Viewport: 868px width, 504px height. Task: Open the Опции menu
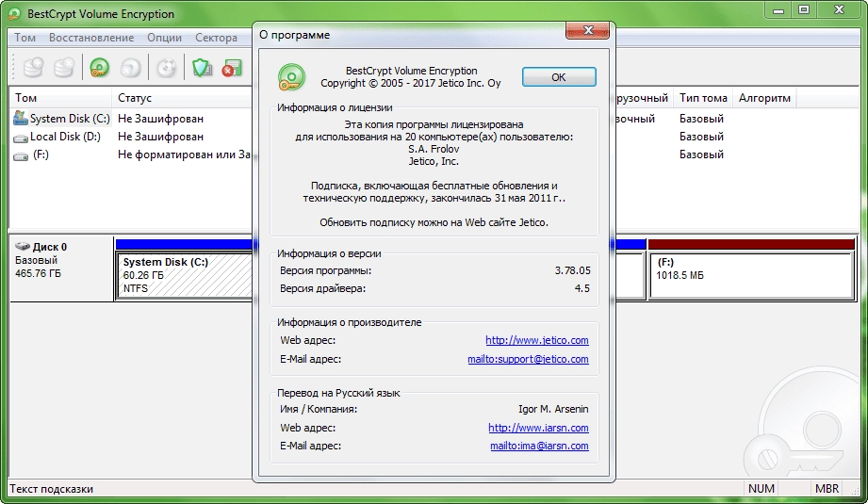pyautogui.click(x=164, y=38)
